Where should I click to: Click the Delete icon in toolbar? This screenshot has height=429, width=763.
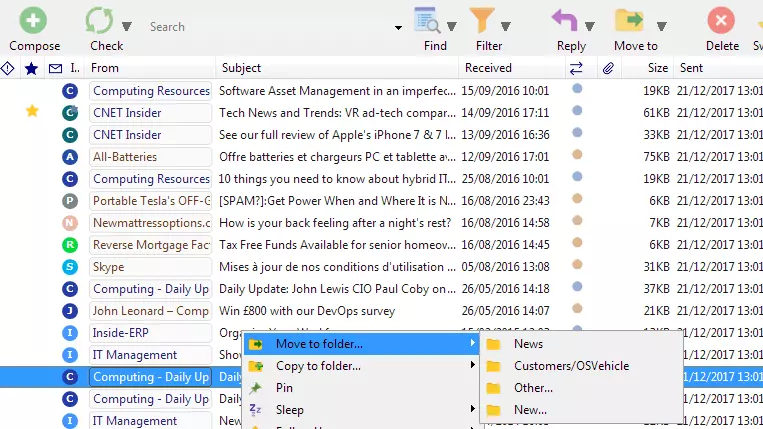tap(721, 20)
